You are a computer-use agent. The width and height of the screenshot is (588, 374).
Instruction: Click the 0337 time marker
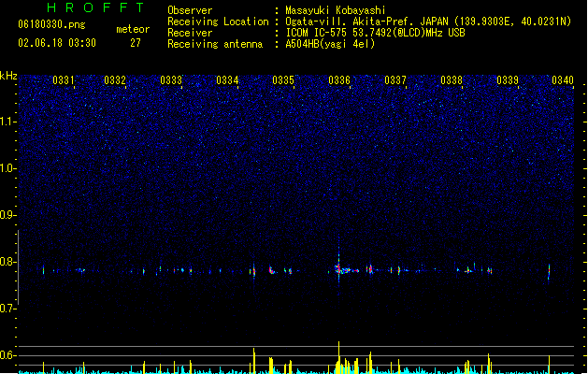[x=395, y=80]
